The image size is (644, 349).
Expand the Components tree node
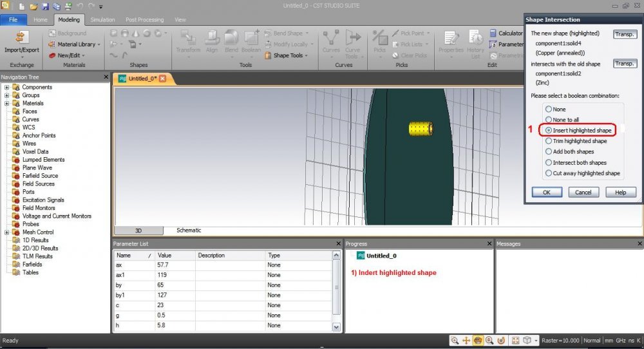pyautogui.click(x=6, y=88)
